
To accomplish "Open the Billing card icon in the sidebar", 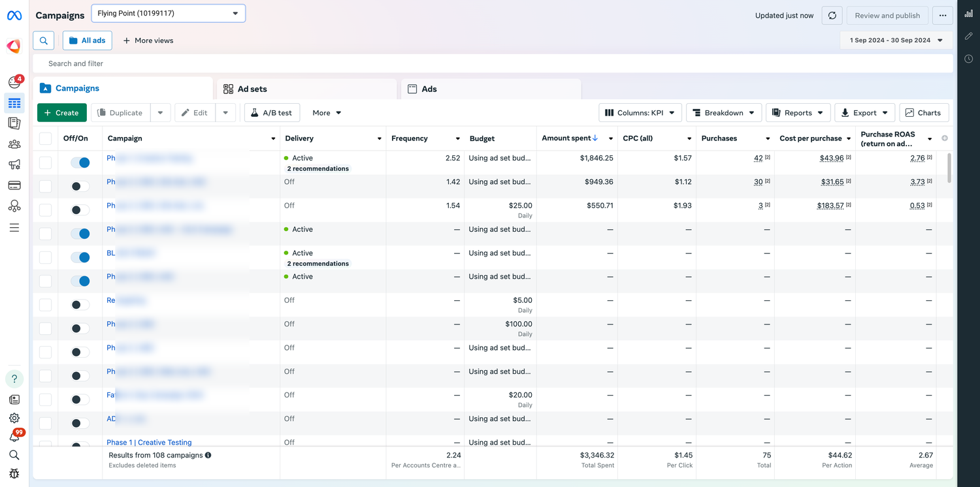I will [14, 185].
